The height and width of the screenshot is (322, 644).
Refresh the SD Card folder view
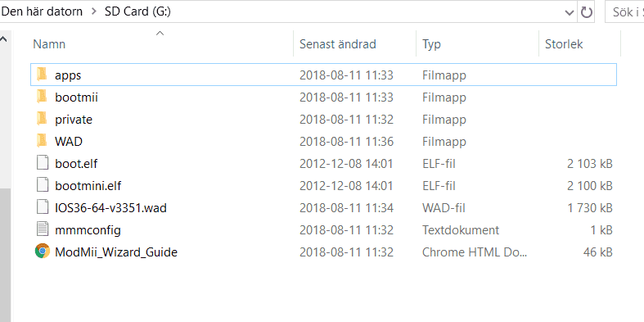[x=587, y=12]
